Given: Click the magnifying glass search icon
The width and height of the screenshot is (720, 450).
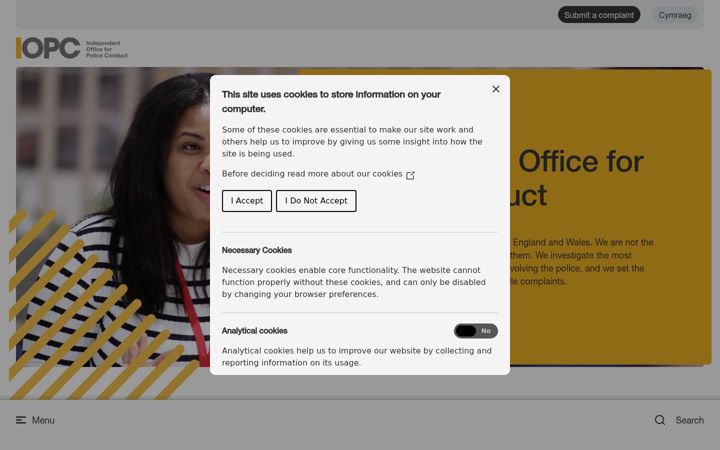Looking at the screenshot, I should 660,420.
